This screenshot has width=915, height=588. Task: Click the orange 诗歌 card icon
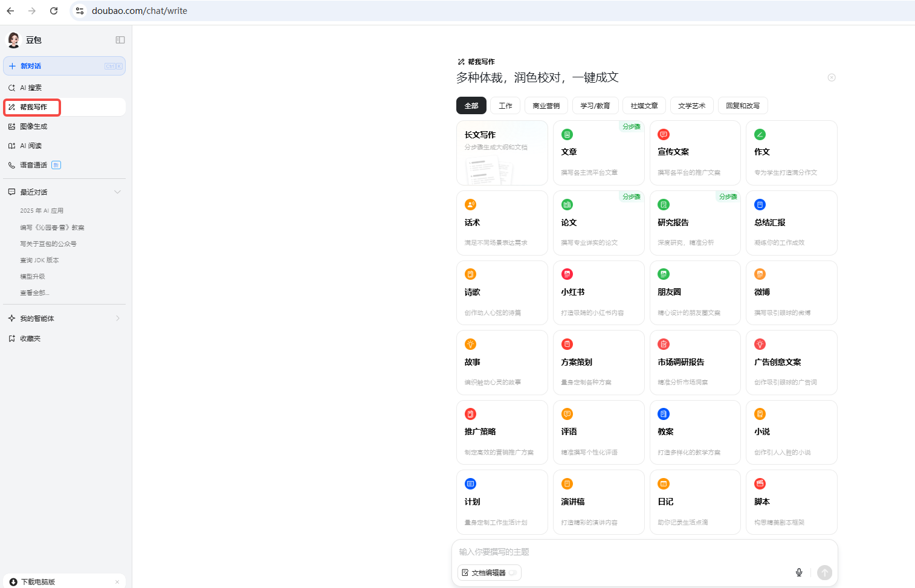(470, 274)
